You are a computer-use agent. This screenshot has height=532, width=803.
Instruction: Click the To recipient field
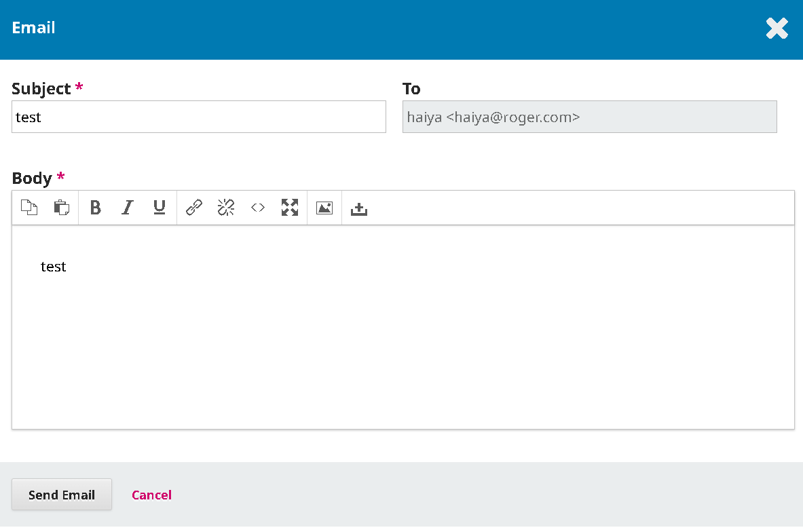tap(589, 117)
